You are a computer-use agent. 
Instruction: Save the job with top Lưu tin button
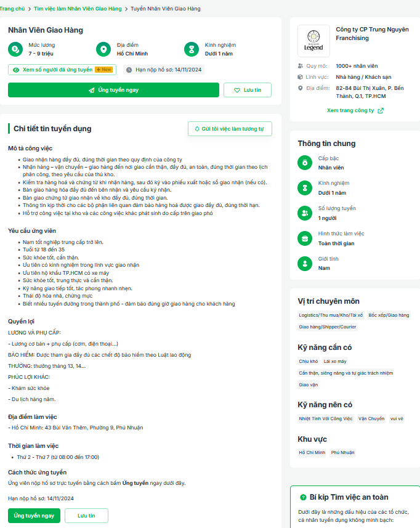coord(247,90)
